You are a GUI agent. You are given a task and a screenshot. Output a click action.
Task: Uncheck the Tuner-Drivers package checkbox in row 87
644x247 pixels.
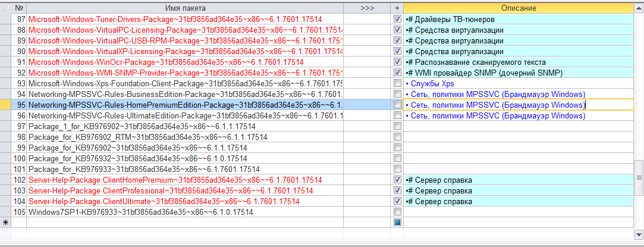coord(397,20)
